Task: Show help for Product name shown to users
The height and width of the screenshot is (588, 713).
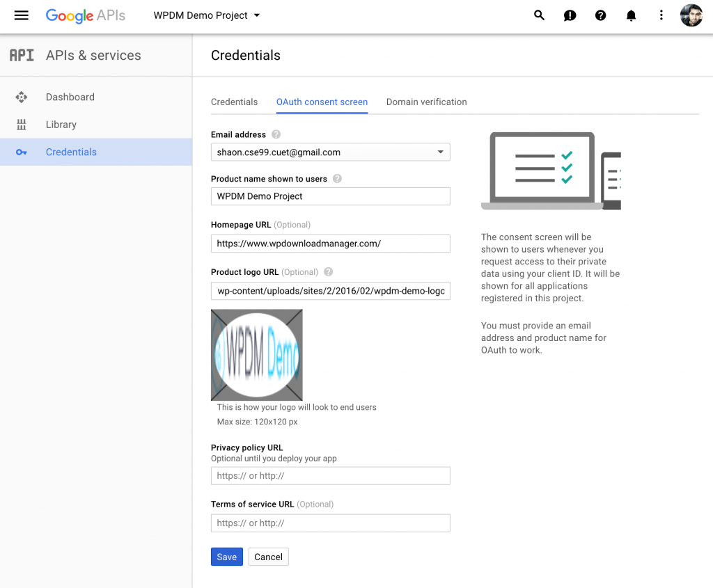Action: point(337,179)
